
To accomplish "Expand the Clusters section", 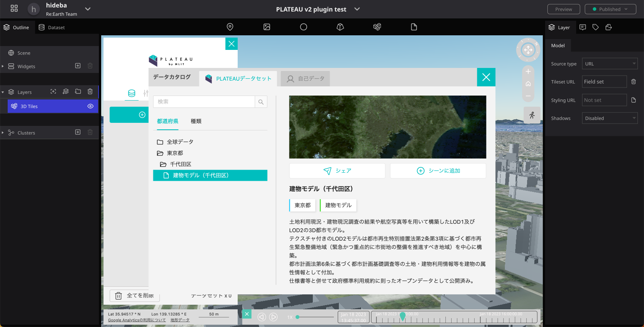I will 3,133.
